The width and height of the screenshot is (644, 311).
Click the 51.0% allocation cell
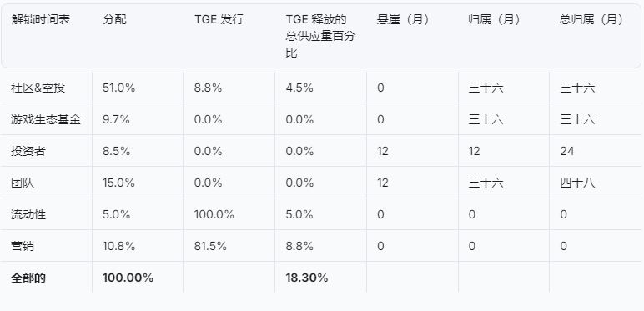click(118, 88)
